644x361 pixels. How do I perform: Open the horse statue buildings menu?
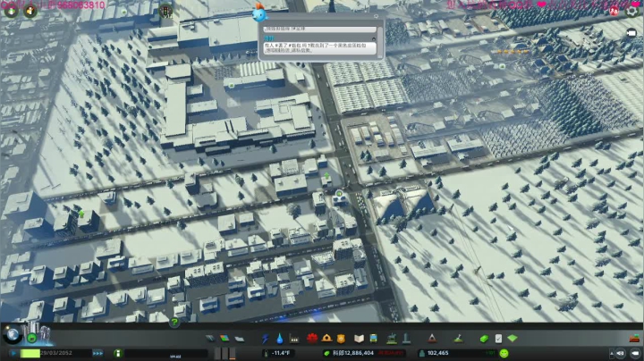(392, 339)
